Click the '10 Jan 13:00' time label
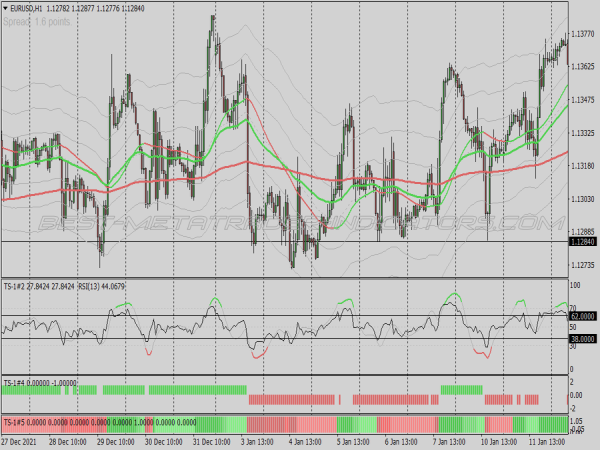The height and width of the screenshot is (450, 600). (499, 442)
